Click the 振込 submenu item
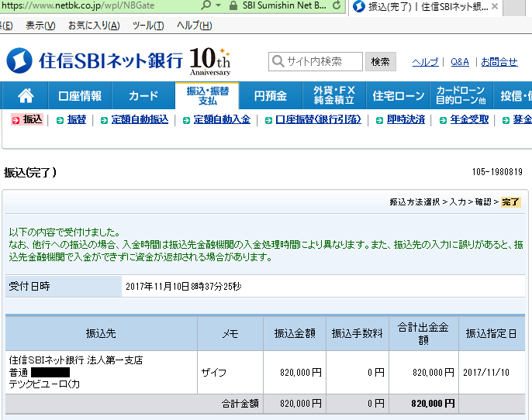The height and width of the screenshot is (420, 532). (x=27, y=119)
